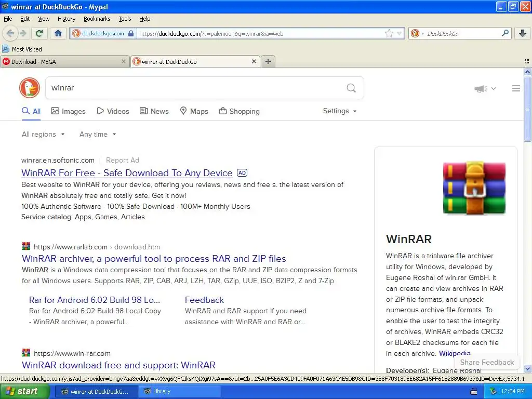532x399 pixels.
Task: Click the 12:54 PM clock
Action: tap(513, 392)
